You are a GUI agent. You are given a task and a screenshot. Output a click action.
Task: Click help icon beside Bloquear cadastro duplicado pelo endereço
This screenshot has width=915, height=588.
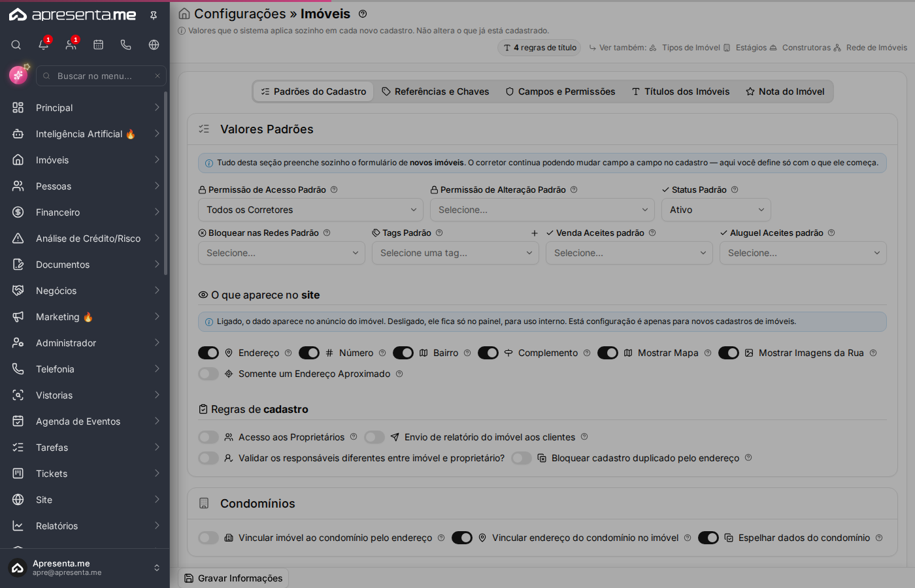[748, 458]
